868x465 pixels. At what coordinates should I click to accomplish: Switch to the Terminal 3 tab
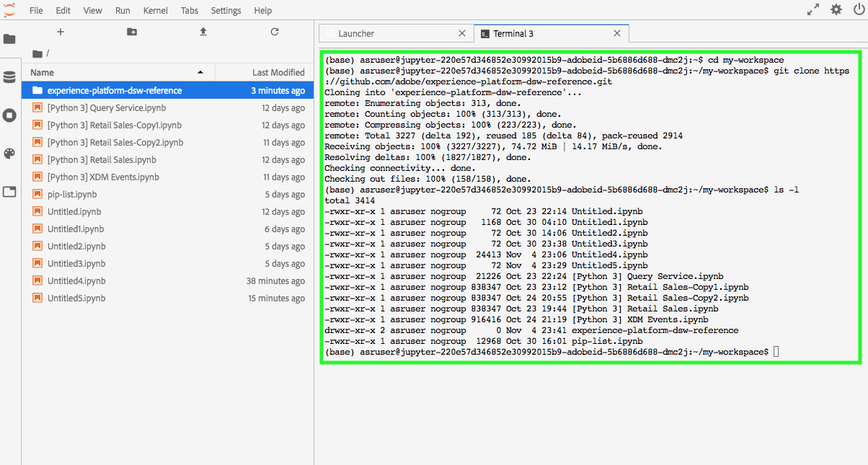point(552,33)
